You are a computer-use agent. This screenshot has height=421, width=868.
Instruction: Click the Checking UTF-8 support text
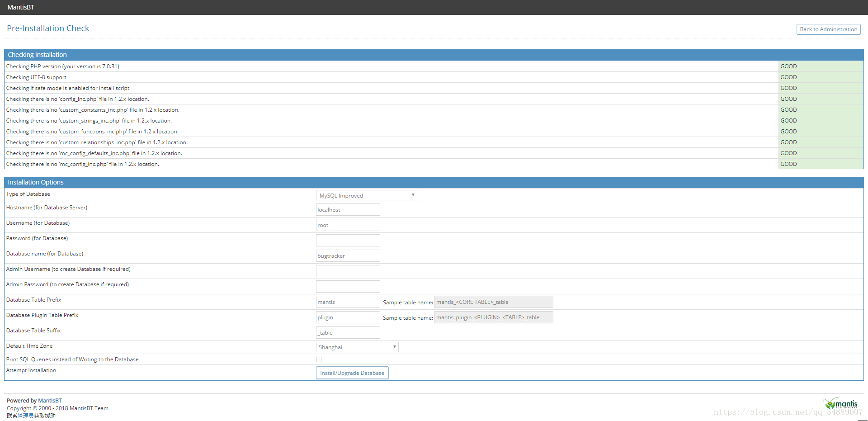[36, 77]
